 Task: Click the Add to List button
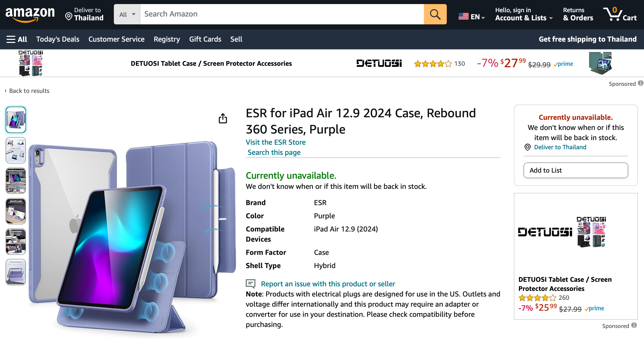pos(576,170)
